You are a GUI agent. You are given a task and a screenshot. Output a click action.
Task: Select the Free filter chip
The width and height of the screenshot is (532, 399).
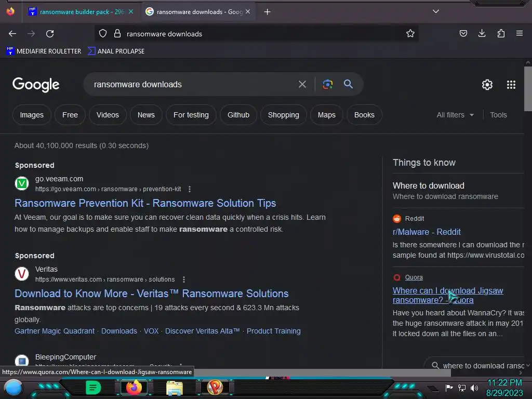[70, 115]
